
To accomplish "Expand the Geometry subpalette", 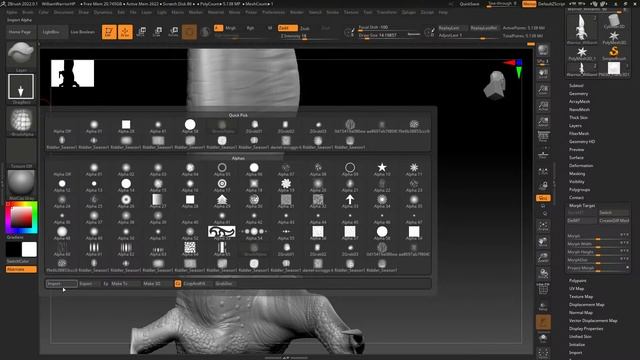I will click(578, 93).
